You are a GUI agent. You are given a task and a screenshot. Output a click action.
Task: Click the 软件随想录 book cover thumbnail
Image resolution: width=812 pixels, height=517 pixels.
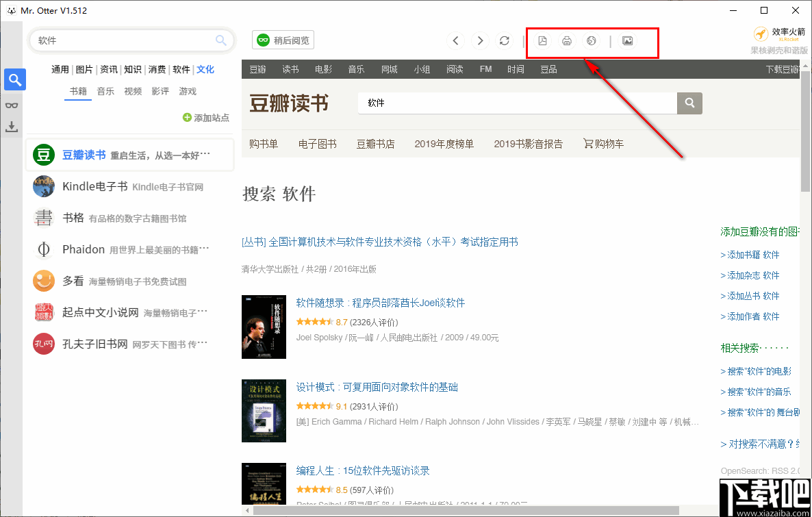pyautogui.click(x=264, y=327)
